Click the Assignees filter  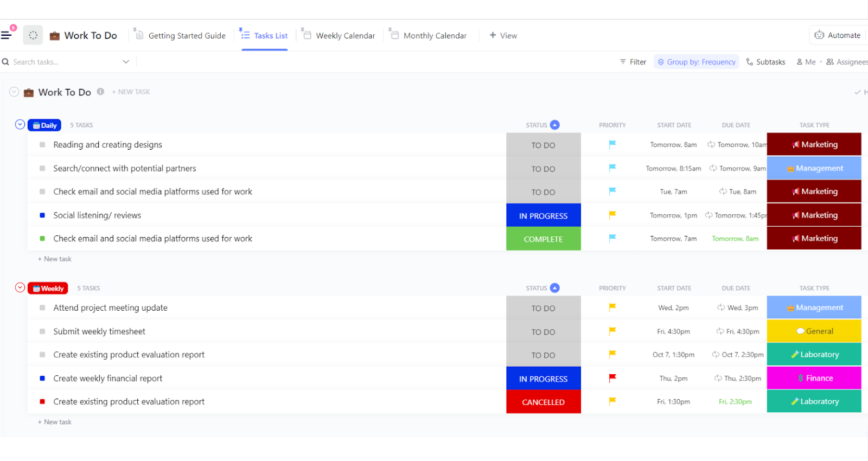(x=847, y=62)
